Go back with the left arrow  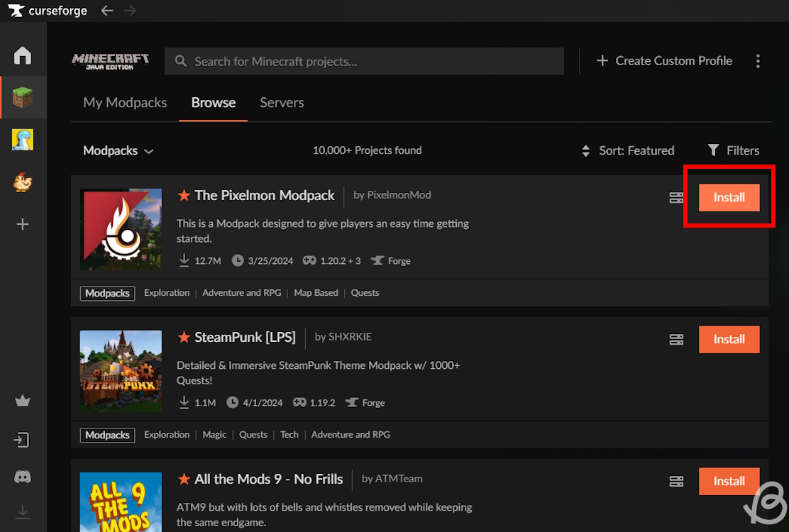[x=106, y=11]
